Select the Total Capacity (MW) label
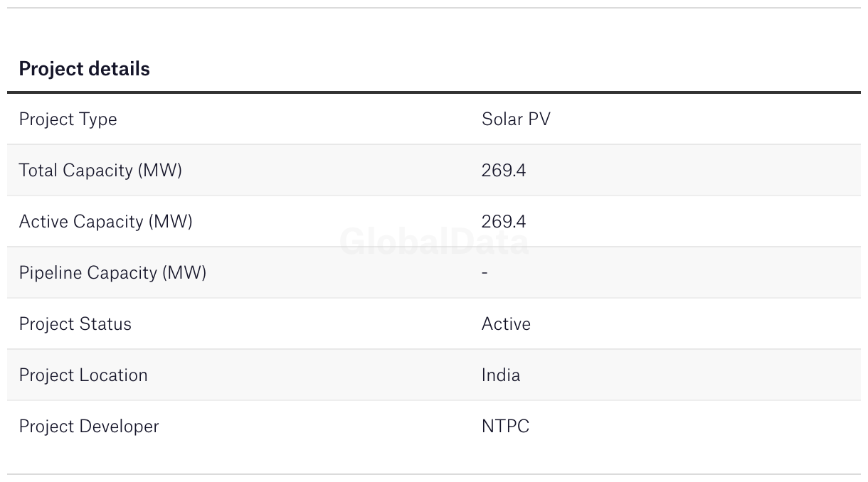The width and height of the screenshot is (868, 482). (x=100, y=171)
